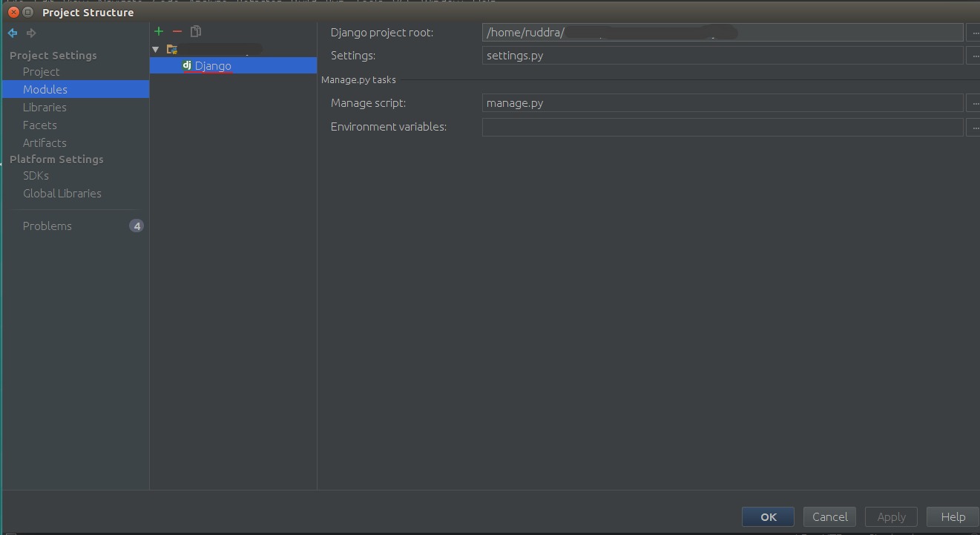Show the Problems list
Image resolution: width=980 pixels, height=535 pixels.
(47, 226)
